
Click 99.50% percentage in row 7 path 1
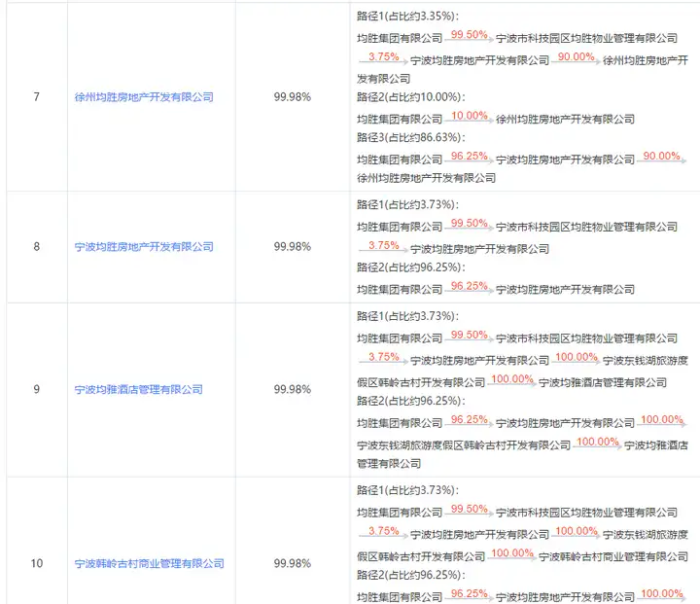(470, 34)
